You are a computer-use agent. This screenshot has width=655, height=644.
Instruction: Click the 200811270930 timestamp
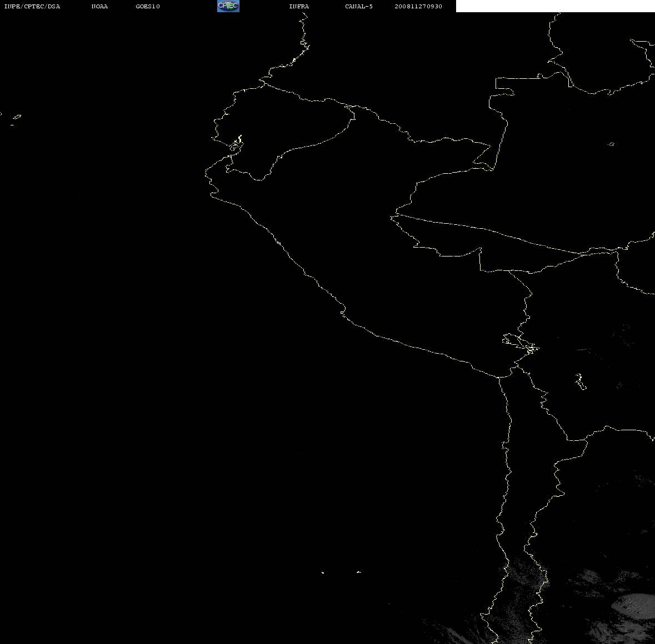click(418, 6)
